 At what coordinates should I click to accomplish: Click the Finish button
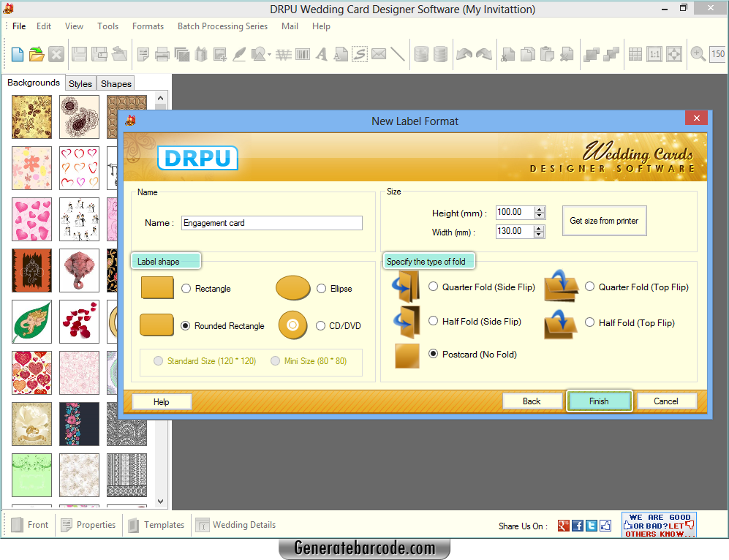coord(599,401)
